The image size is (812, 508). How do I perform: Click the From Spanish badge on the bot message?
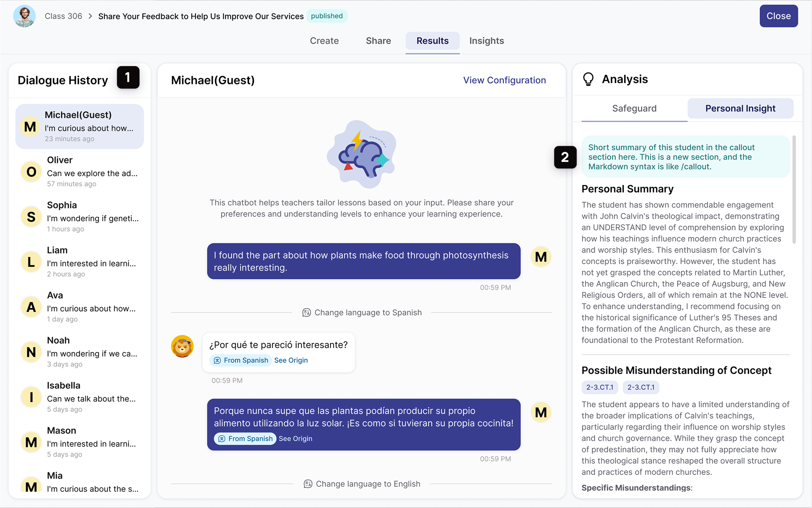(x=241, y=360)
